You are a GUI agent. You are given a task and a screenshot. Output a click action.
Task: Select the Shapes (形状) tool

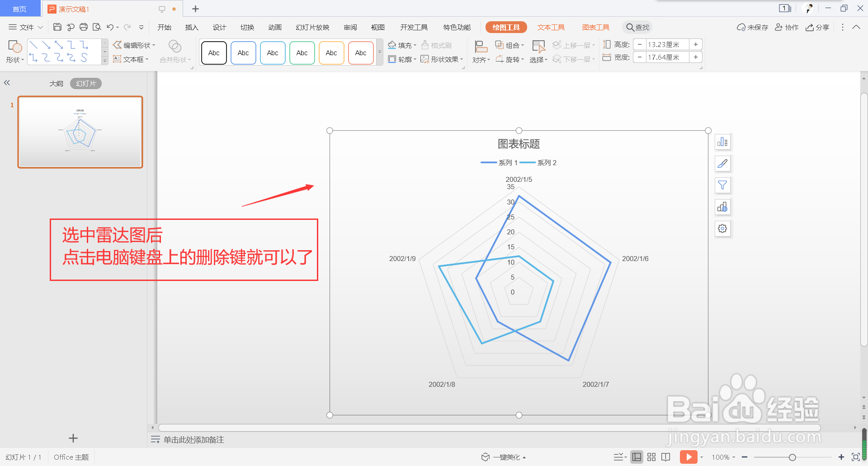[x=14, y=51]
